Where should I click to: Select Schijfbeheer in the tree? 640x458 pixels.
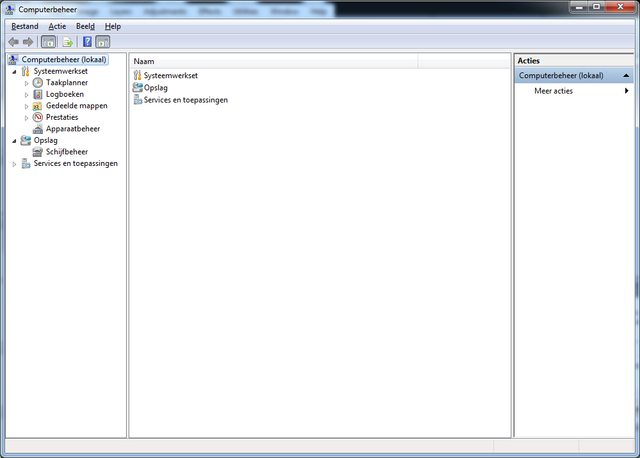pos(67,152)
